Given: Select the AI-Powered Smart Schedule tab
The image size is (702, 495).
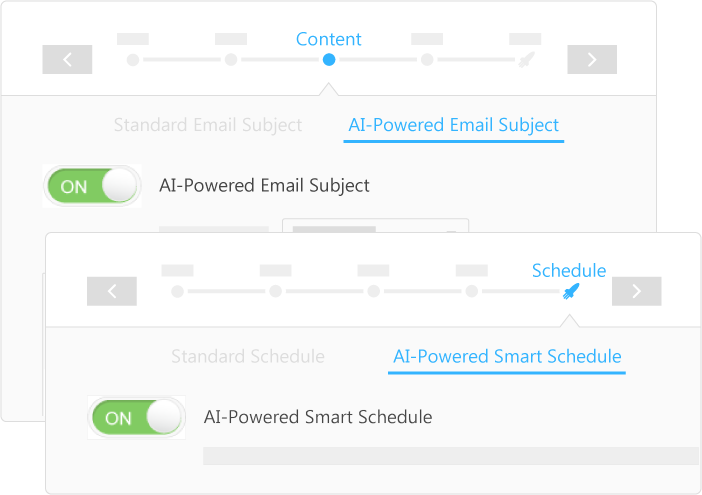Looking at the screenshot, I should (507, 357).
